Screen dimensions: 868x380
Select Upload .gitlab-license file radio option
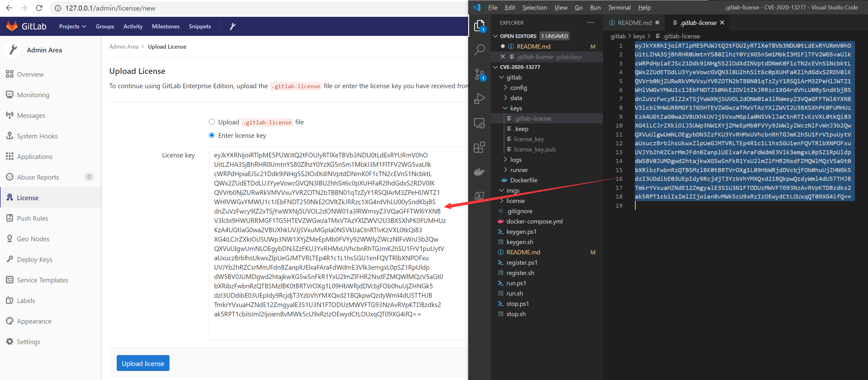pos(212,122)
